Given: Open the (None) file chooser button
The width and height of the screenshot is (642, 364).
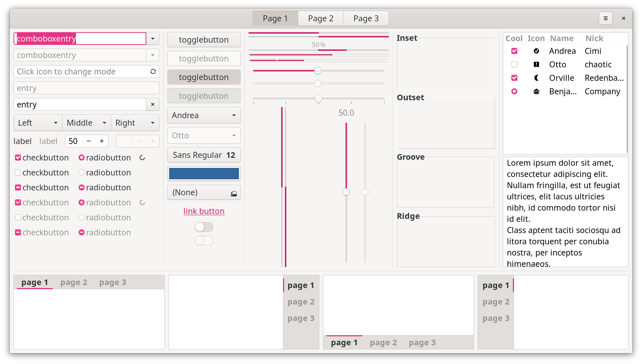Looking at the screenshot, I should click(x=204, y=192).
